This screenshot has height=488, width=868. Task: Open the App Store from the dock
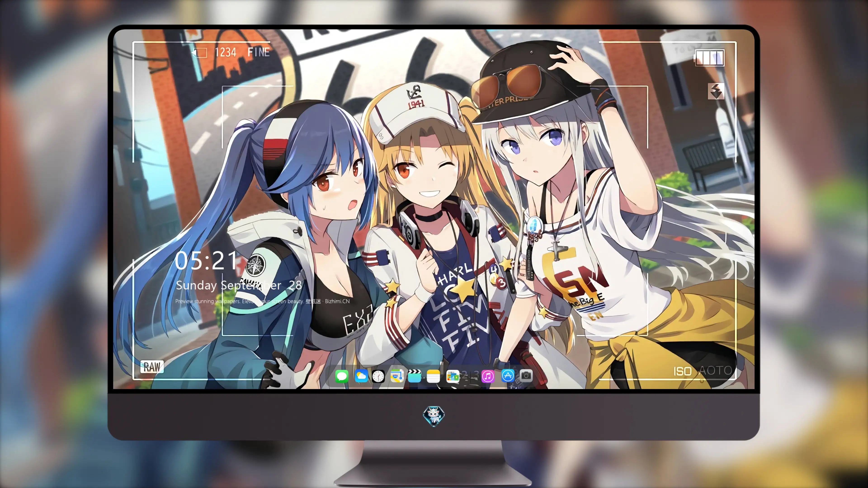(508, 376)
